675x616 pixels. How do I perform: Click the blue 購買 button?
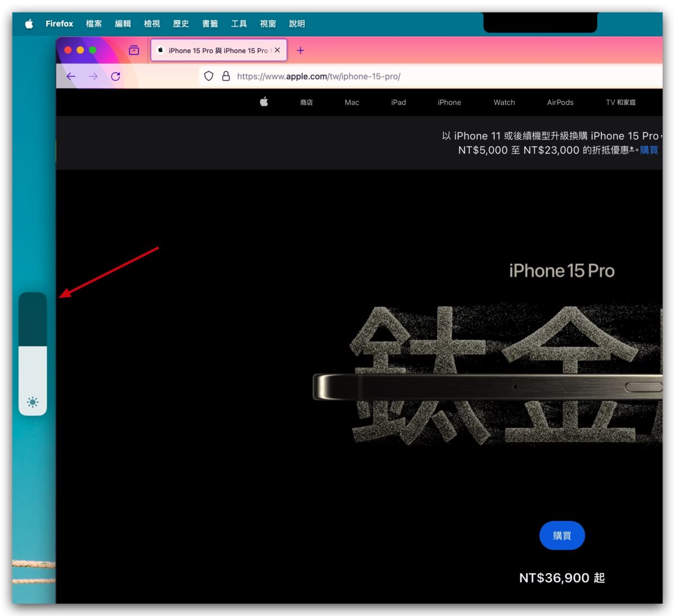pyautogui.click(x=562, y=536)
